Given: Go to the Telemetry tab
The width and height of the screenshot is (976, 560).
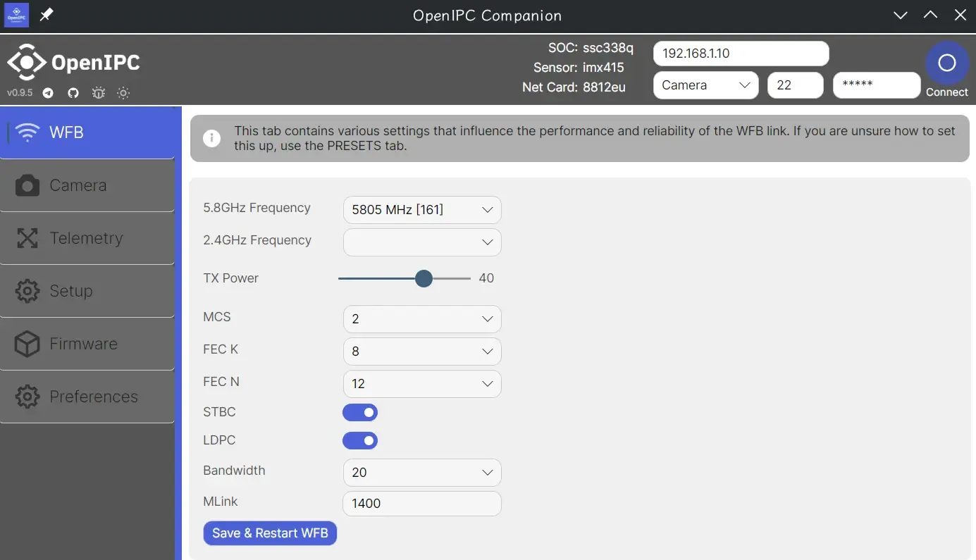Looking at the screenshot, I should (87, 238).
